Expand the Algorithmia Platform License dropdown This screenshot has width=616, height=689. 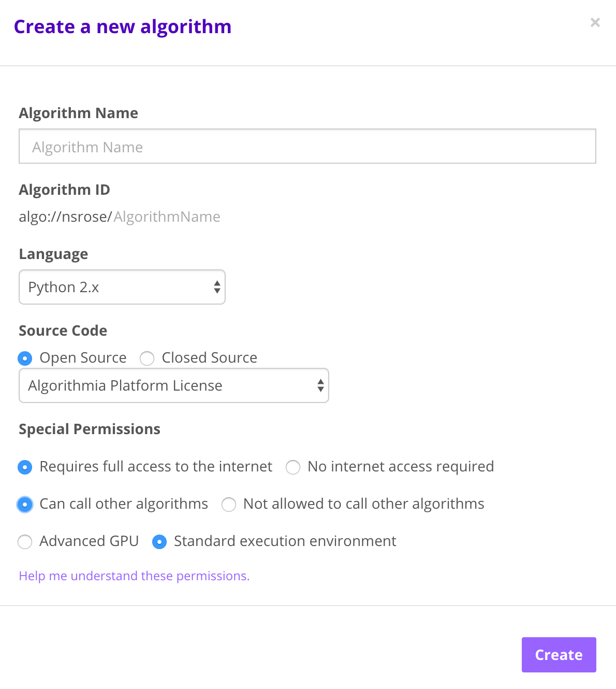(x=174, y=385)
